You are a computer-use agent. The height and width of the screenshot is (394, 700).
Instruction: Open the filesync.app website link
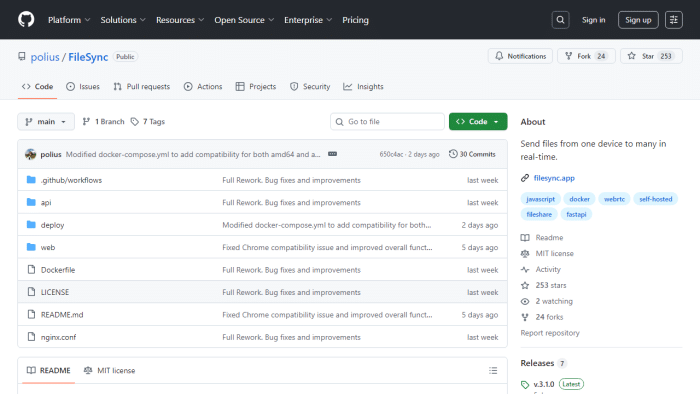tap(554, 178)
